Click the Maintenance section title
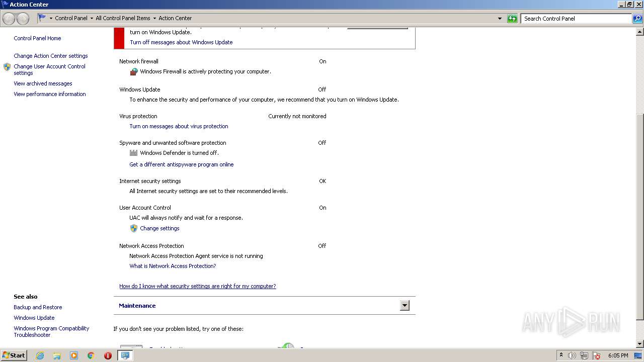 (x=137, y=306)
